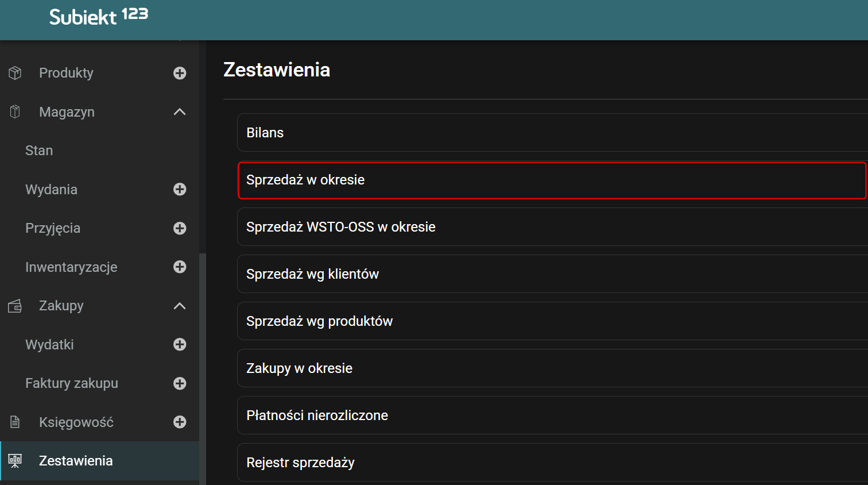The height and width of the screenshot is (485, 868).
Task: Collapse the Zakupy section chevron
Action: [x=180, y=306]
